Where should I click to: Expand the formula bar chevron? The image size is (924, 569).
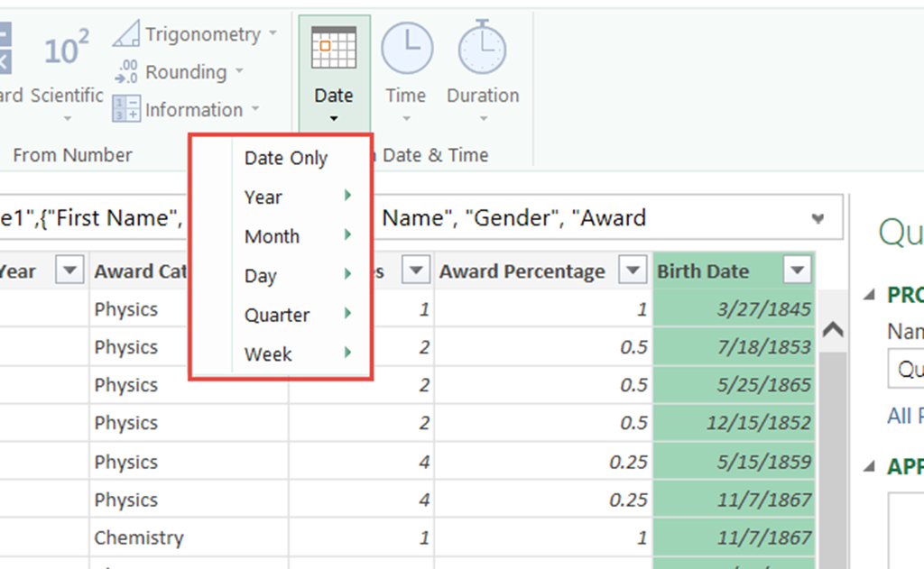(818, 218)
